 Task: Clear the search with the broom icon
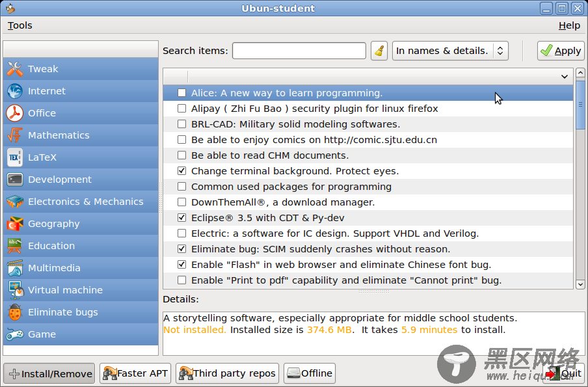379,51
